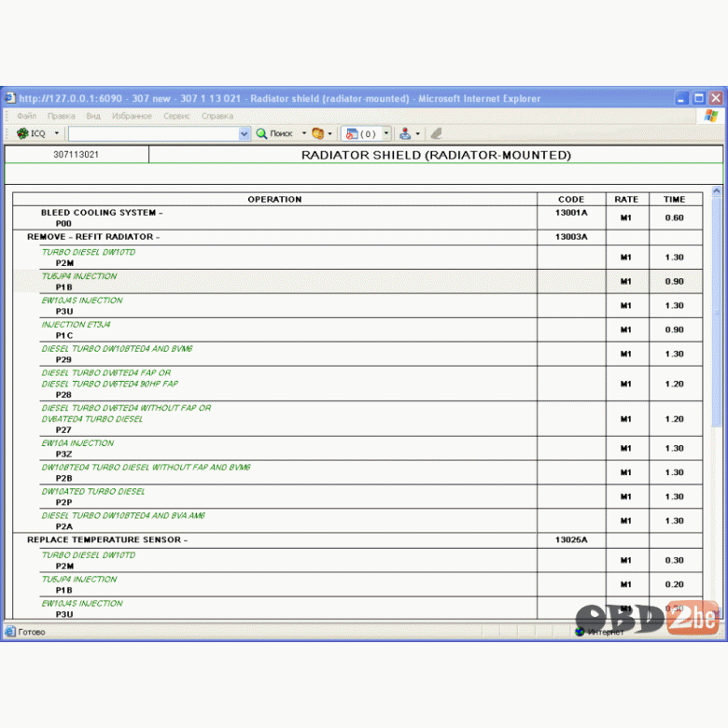Open the Правка menu
Viewport: 728px width, 728px height.
[x=62, y=116]
